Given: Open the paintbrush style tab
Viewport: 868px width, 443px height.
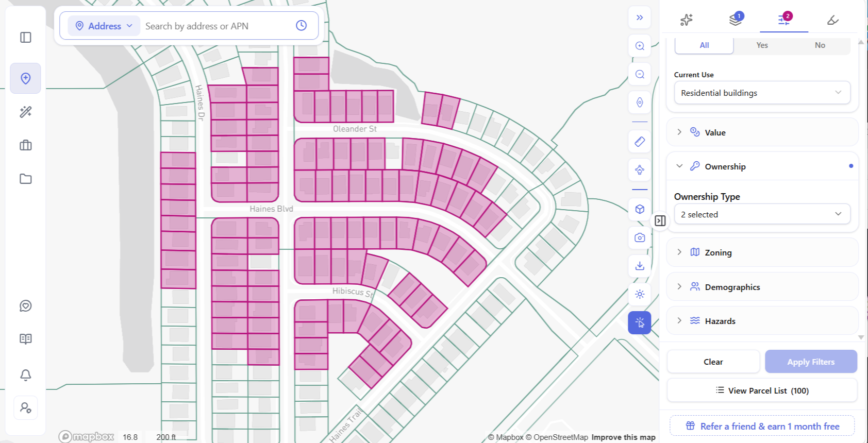Looking at the screenshot, I should [x=832, y=20].
